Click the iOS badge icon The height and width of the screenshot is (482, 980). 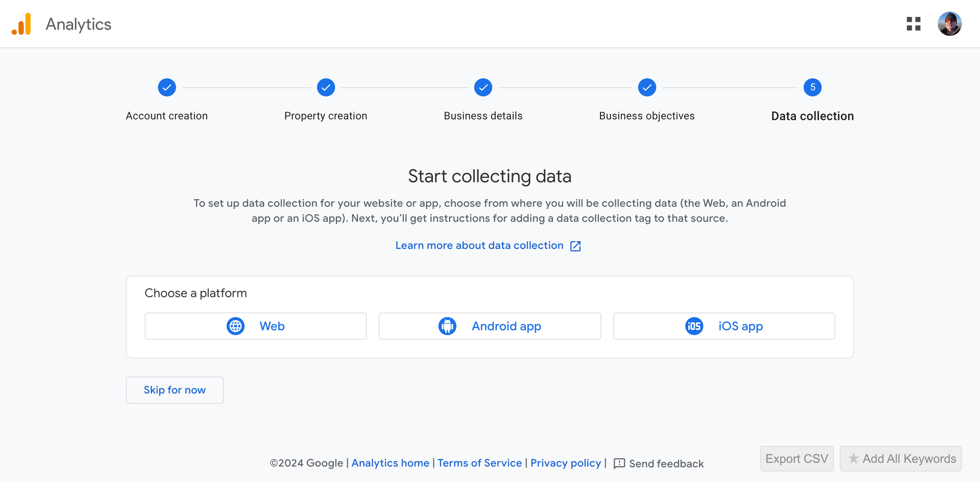click(694, 326)
